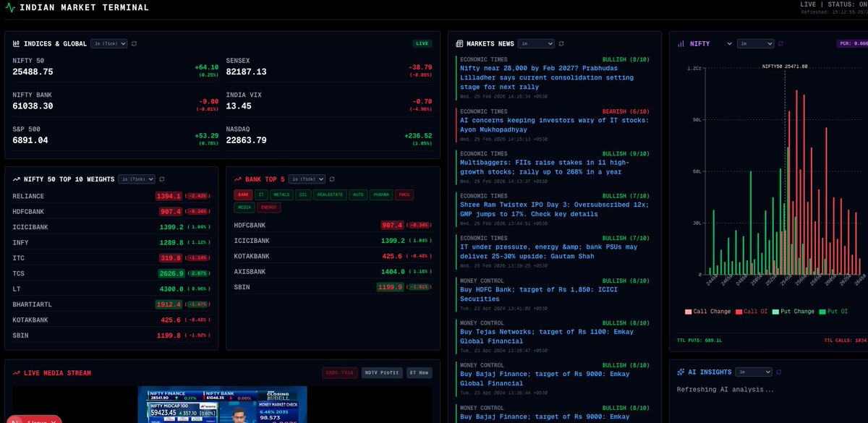
Task: Refresh the Indices & Global panel
Action: click(135, 43)
